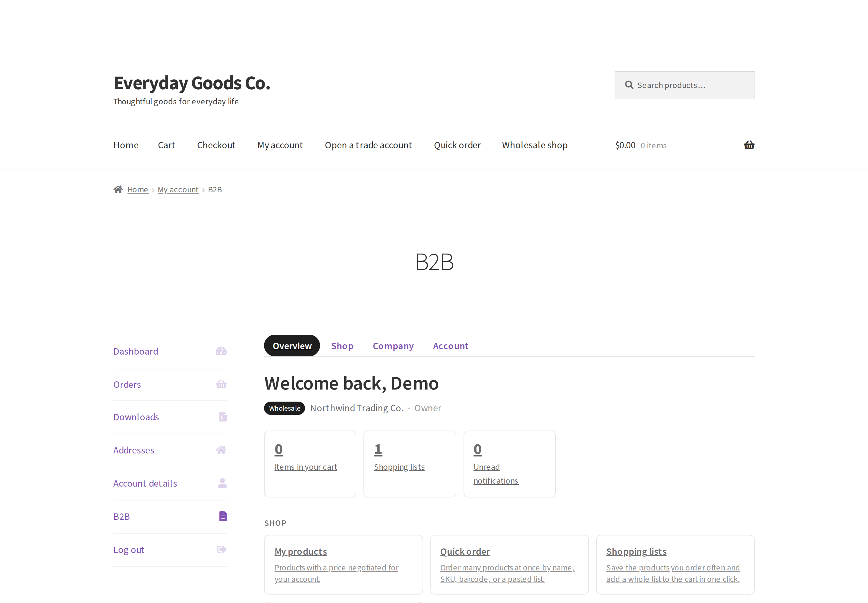Open the Quick order card in Shop section
868x603 pixels.
click(x=510, y=564)
